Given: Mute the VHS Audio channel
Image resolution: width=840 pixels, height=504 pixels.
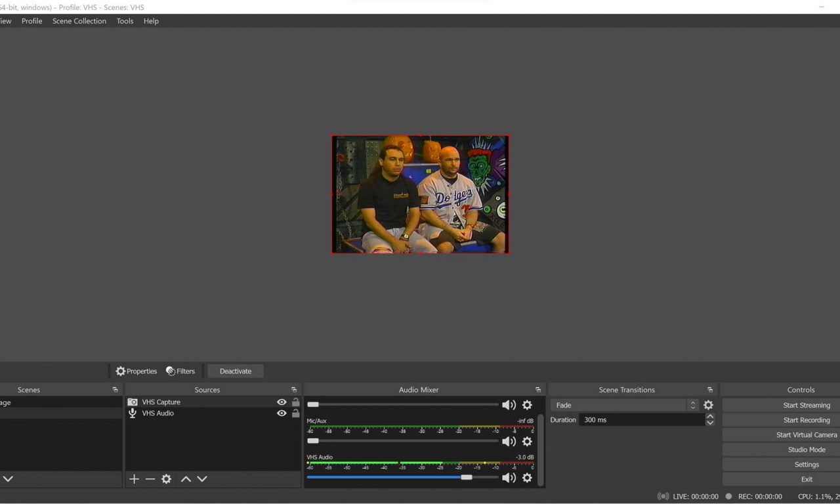Looking at the screenshot, I should [x=509, y=478].
